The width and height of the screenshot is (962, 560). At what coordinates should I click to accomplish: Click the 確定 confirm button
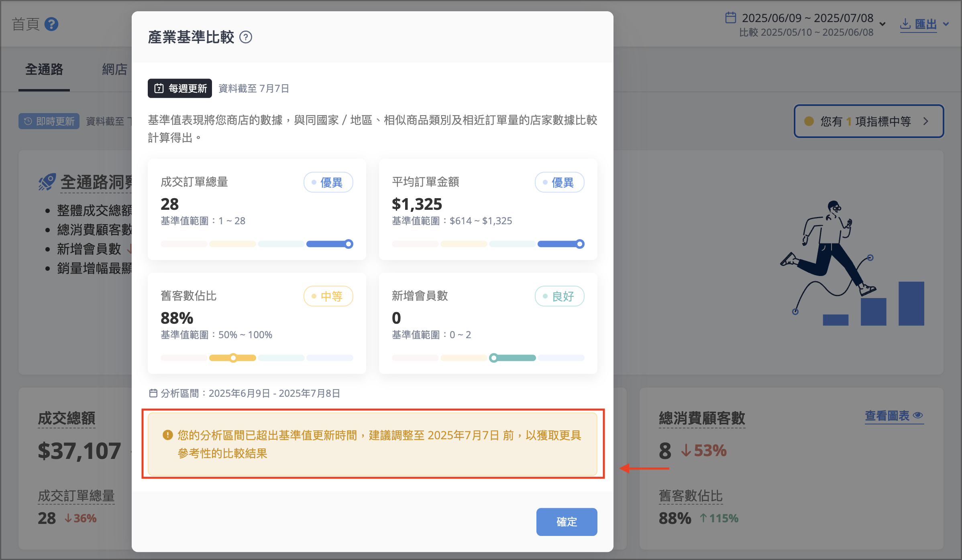tap(567, 521)
